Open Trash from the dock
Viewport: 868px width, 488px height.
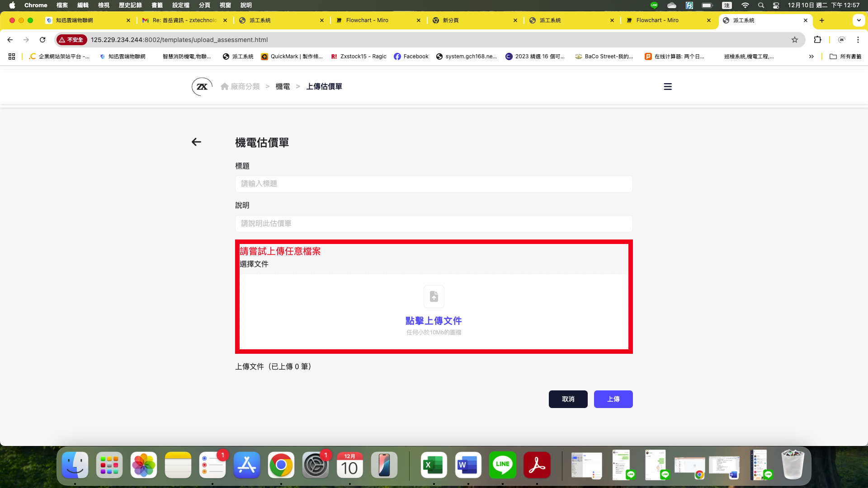tap(793, 465)
